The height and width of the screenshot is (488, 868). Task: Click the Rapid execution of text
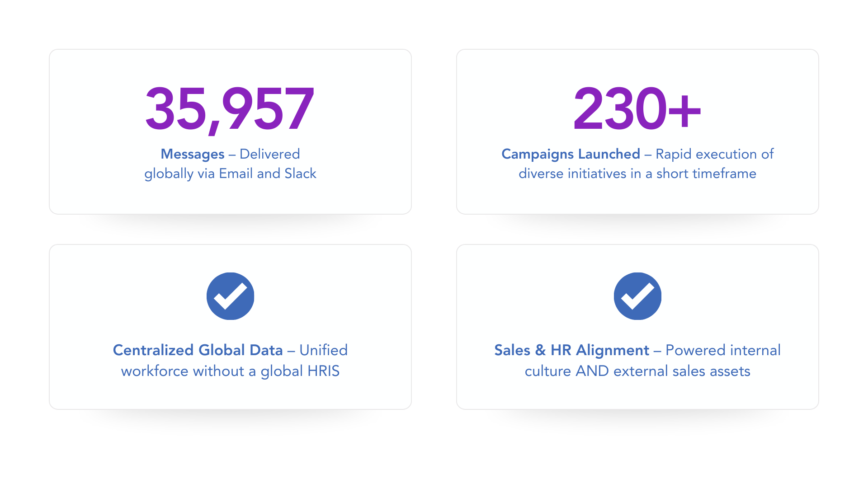[x=715, y=154]
